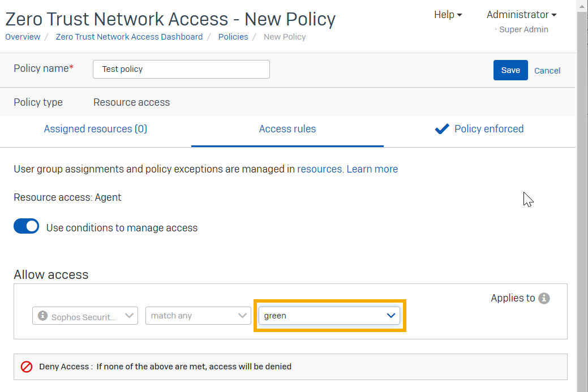Click the info icon inside the Sophos Security dropdown
Image resolution: width=588 pixels, height=392 pixels.
click(42, 316)
